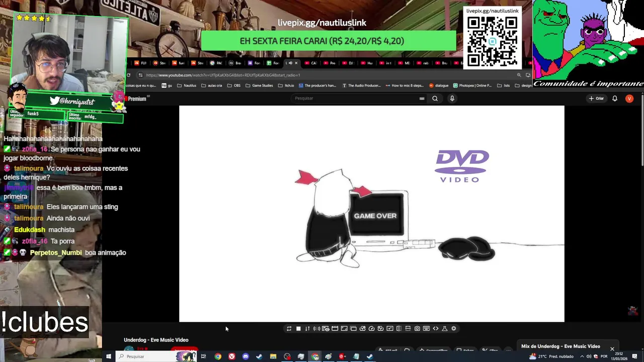The height and width of the screenshot is (362, 644).
Task: Switch to the rab browser tab
Action: (x=423, y=63)
